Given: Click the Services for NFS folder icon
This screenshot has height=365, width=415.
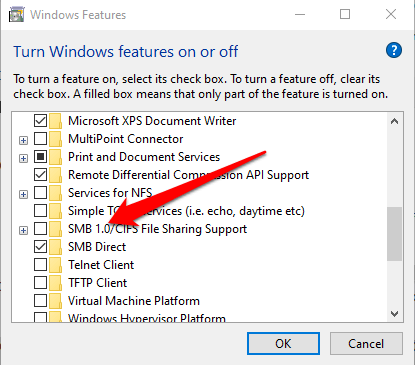Looking at the screenshot, I should (x=55, y=193).
